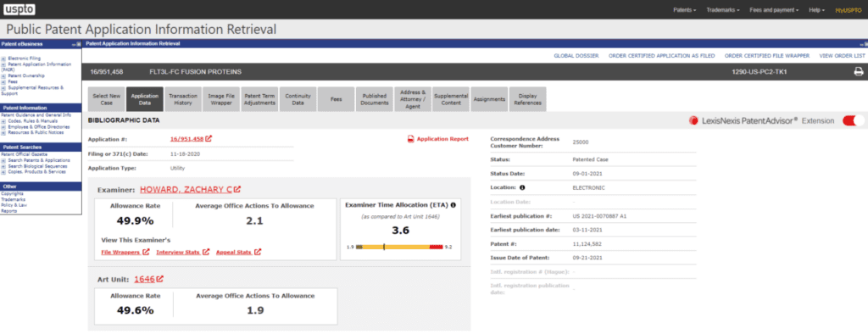Go to Patent Term Adjustments tab
Image resolution: width=868 pixels, height=334 pixels.
(x=259, y=99)
